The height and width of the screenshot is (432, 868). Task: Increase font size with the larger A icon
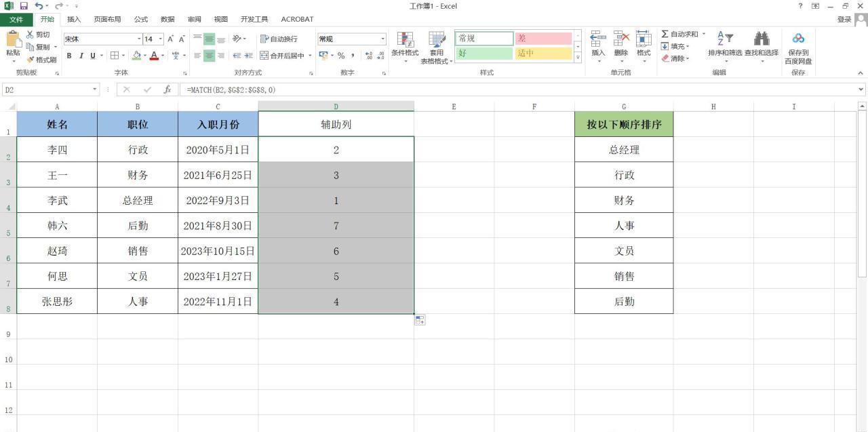[x=171, y=39]
